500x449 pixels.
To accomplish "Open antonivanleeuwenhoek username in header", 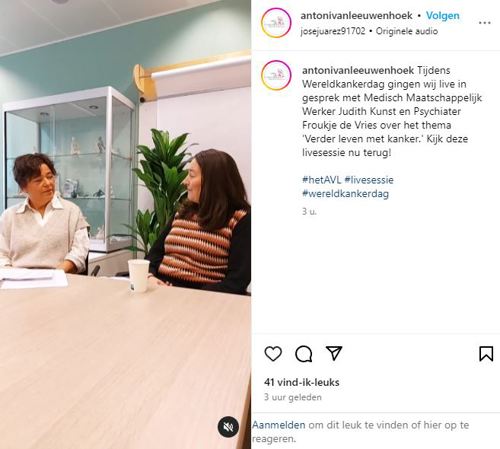I will tap(356, 15).
